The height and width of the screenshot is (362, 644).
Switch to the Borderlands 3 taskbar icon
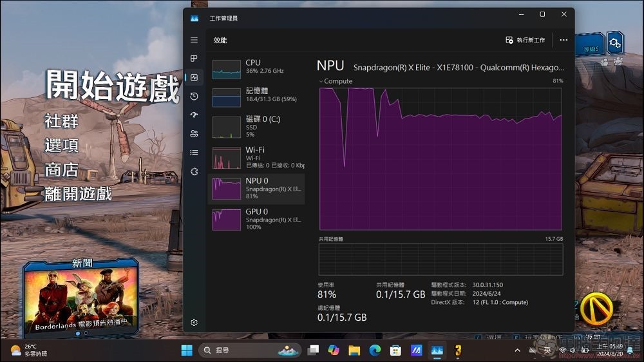458,350
